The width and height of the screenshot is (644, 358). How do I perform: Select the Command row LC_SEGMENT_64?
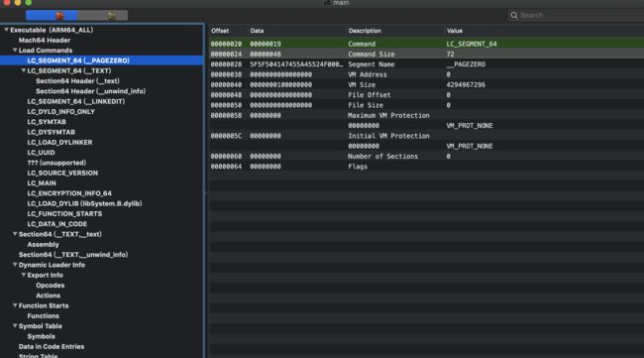(x=426, y=44)
